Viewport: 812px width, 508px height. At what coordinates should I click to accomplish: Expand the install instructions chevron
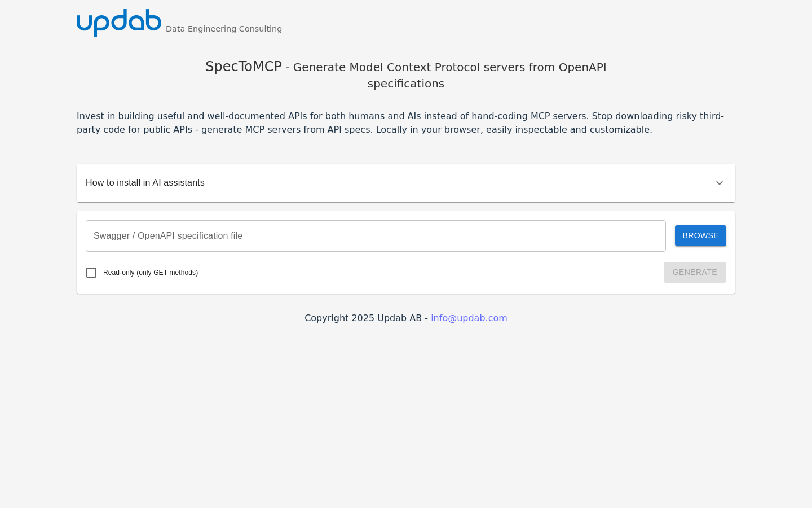720,183
